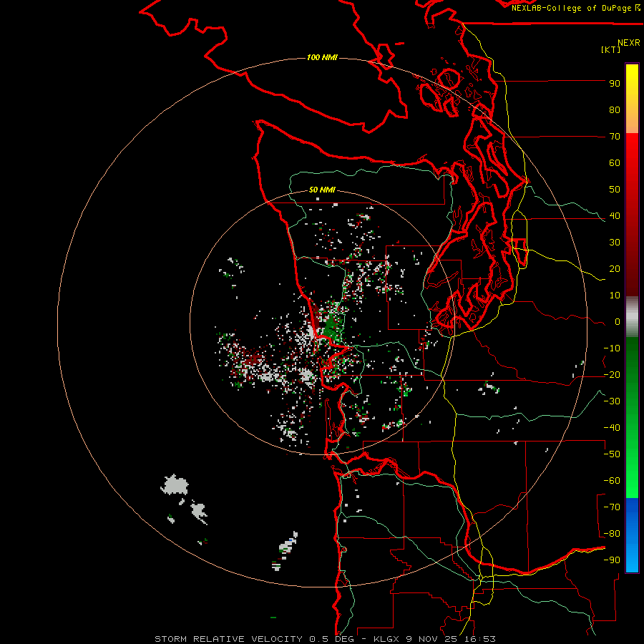
Task: Click the [KT] units label above the scale
Action: click(611, 50)
